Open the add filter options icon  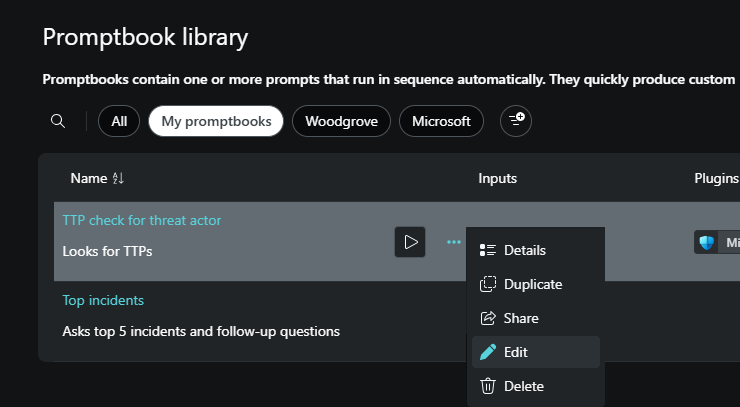516,121
